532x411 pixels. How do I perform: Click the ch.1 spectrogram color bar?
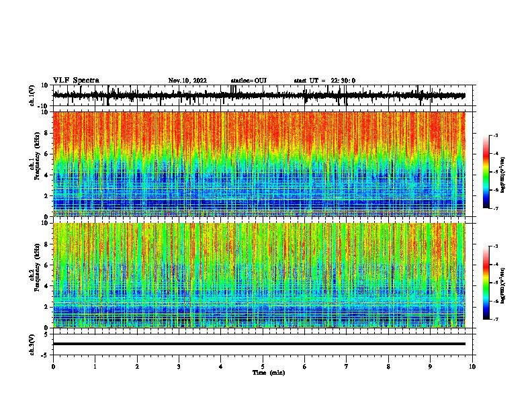point(486,172)
